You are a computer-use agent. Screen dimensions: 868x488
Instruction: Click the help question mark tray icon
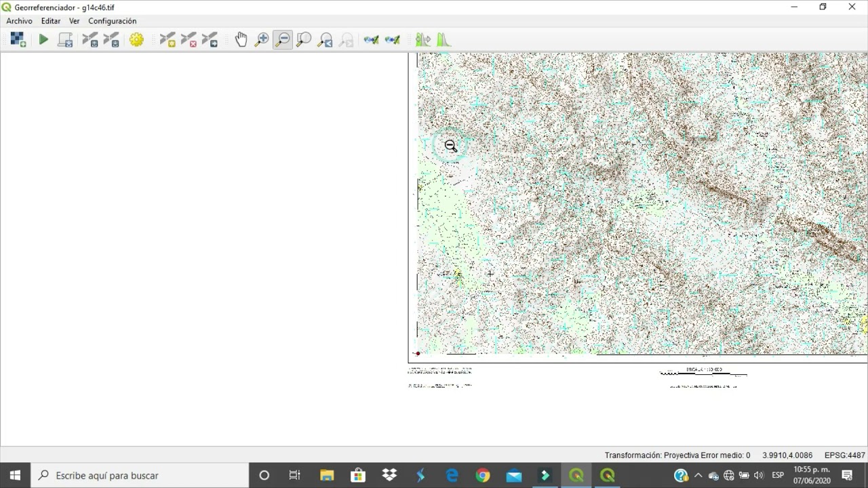click(681, 475)
